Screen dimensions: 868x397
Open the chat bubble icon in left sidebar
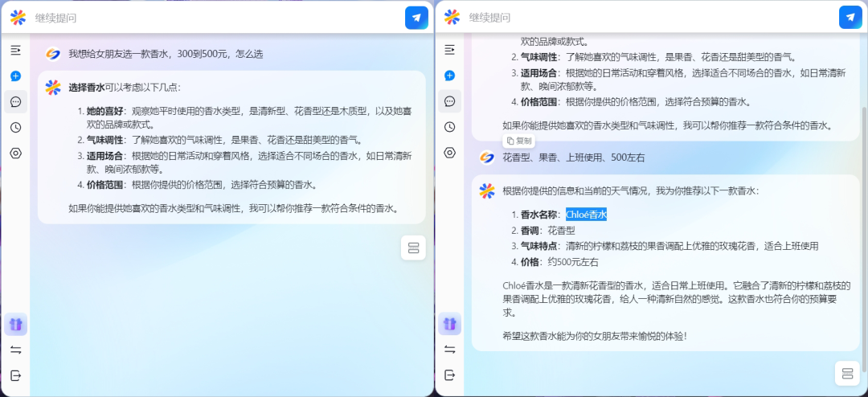click(15, 102)
